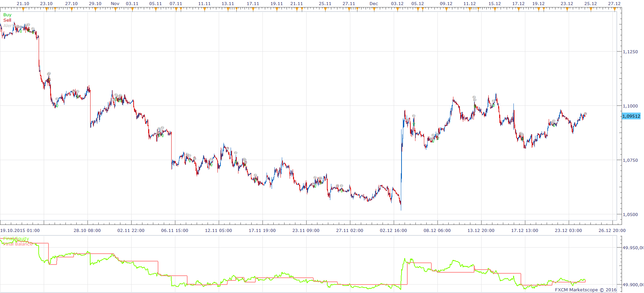644x293 pixels.
Task: Click the orange triangle below 25.12
Action: [591, 9]
